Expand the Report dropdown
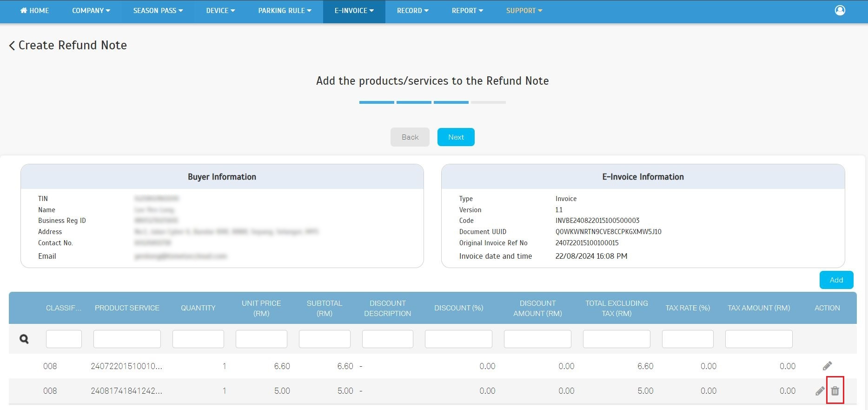Screen dimensions: 868x410 (x=467, y=11)
